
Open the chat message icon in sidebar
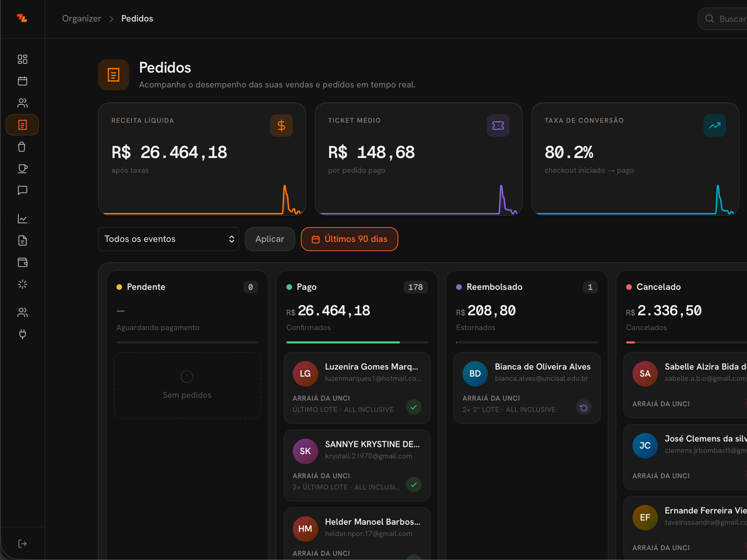22,190
